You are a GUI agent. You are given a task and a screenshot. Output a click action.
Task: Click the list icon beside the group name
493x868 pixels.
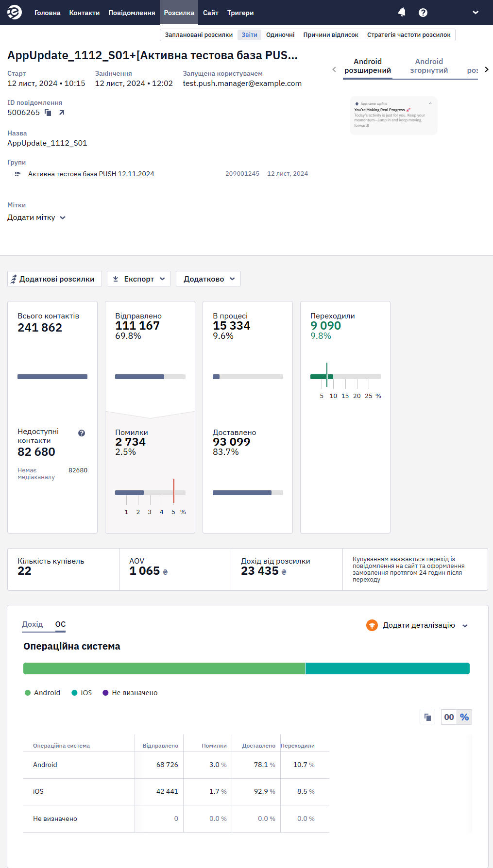(x=17, y=174)
